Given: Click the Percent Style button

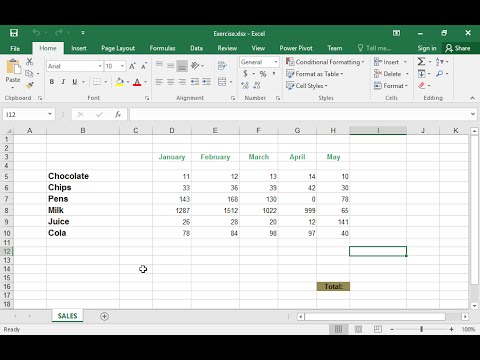Looking at the screenshot, I should coord(263,74).
